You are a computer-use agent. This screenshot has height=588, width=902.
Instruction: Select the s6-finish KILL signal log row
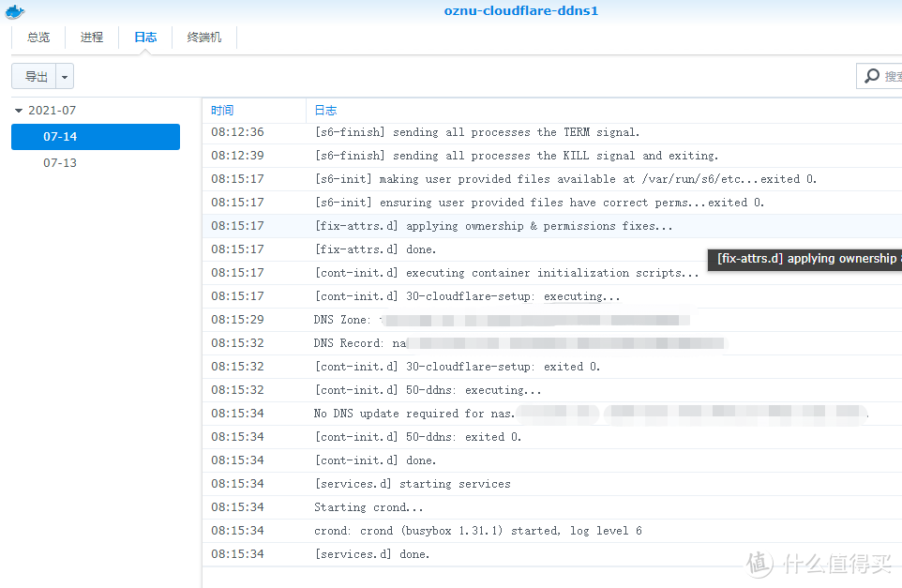(552, 156)
